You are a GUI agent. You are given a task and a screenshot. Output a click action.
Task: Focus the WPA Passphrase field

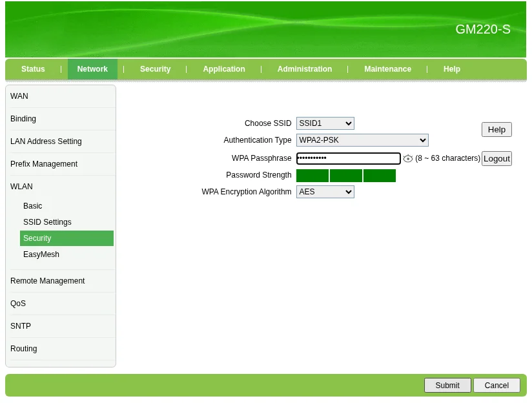(x=349, y=158)
